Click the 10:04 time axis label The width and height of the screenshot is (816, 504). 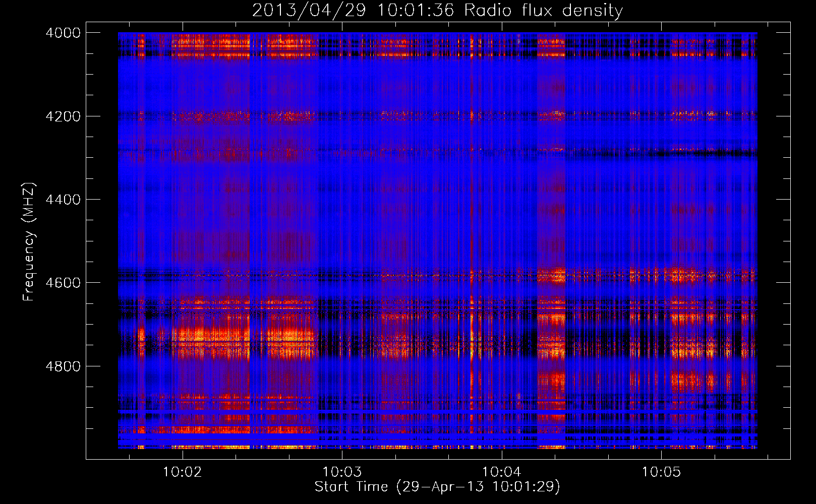501,472
